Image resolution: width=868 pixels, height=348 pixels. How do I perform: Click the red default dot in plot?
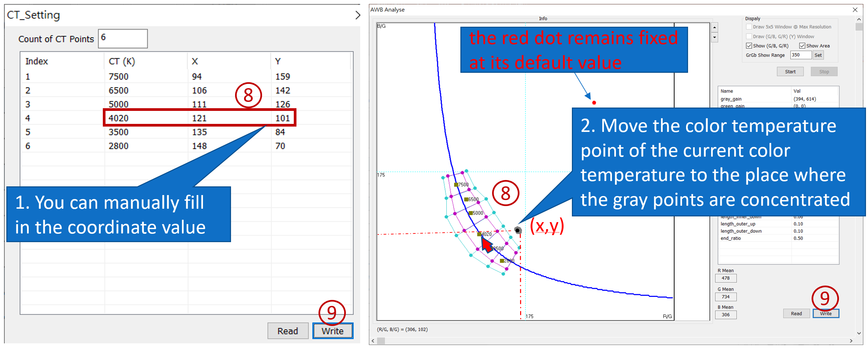[594, 103]
